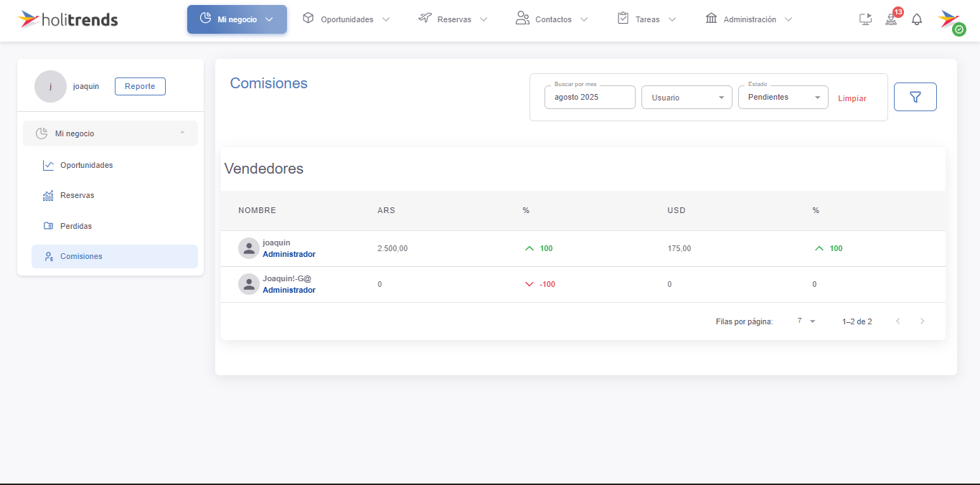The image size is (980, 485).
Task: Open the user profile logo with green check
Action: [x=951, y=22]
